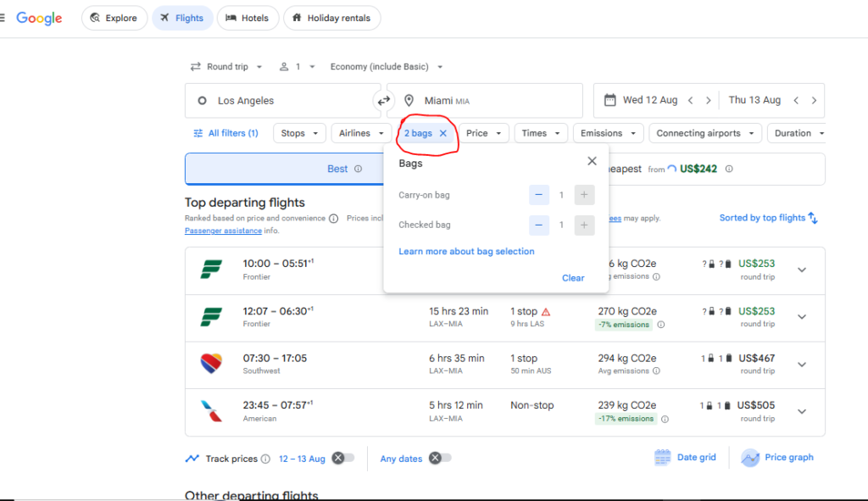Decrease checked bag count
This screenshot has height=501, width=868.
point(538,225)
